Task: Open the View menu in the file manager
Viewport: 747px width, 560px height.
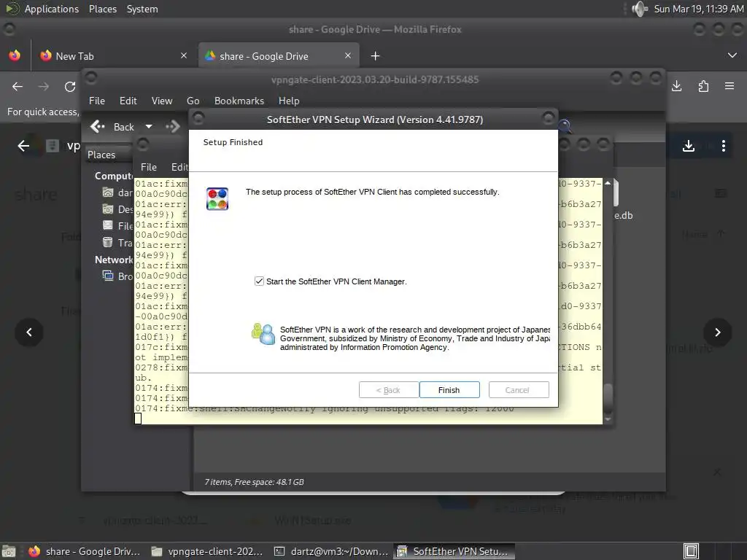Action: tap(162, 101)
